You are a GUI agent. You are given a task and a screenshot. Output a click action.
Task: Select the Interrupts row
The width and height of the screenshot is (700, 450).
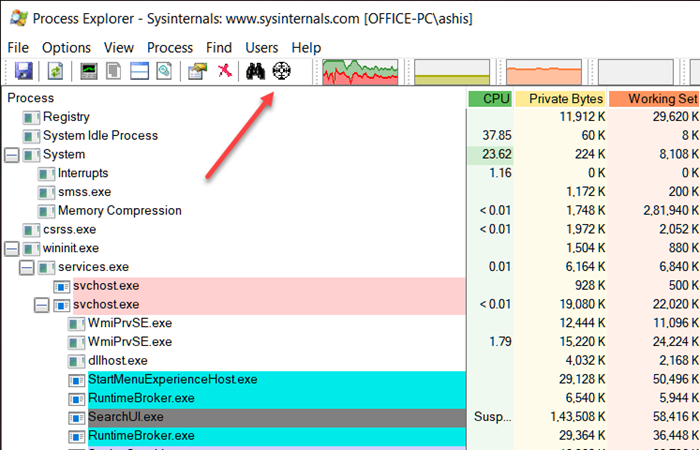pos(83,173)
